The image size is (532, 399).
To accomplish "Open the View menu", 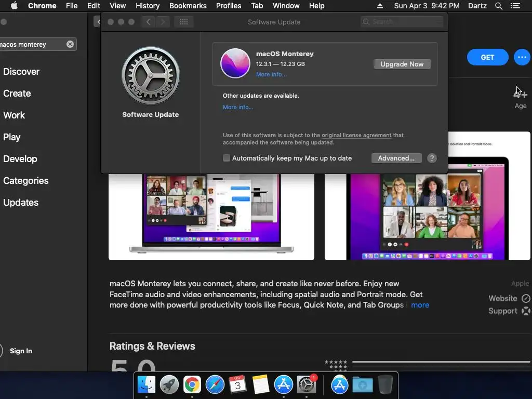I will point(118,6).
